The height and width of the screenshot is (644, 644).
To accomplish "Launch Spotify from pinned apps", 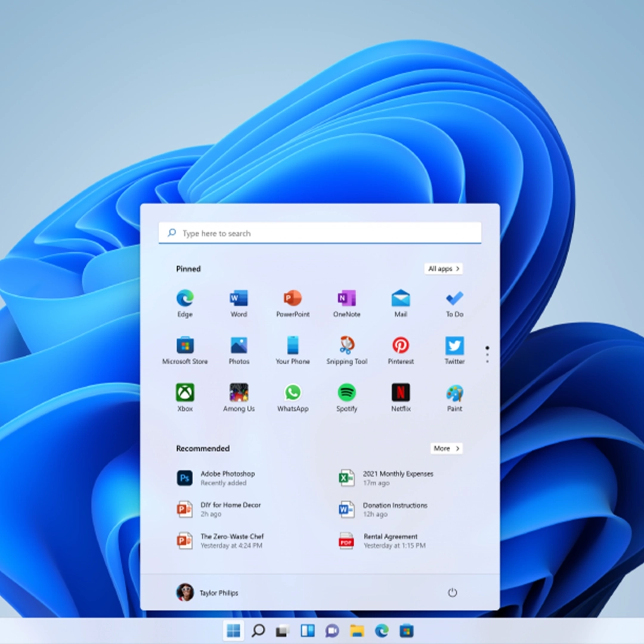I will [346, 398].
